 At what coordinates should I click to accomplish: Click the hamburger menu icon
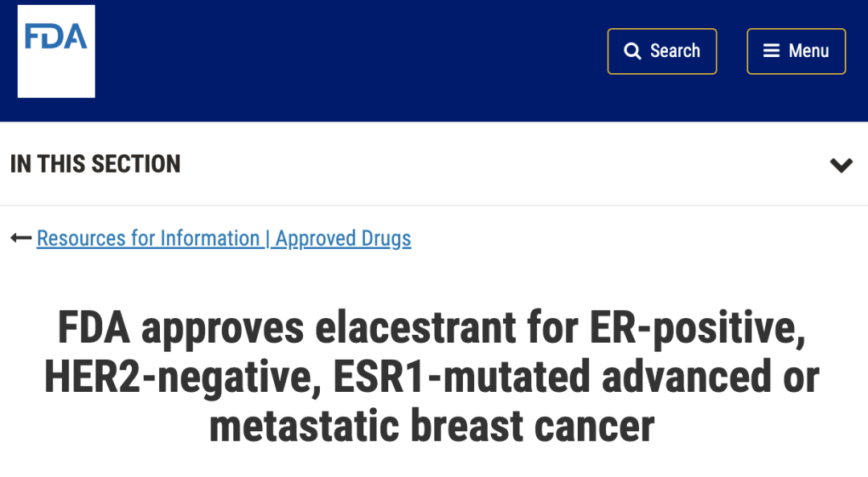(x=772, y=51)
